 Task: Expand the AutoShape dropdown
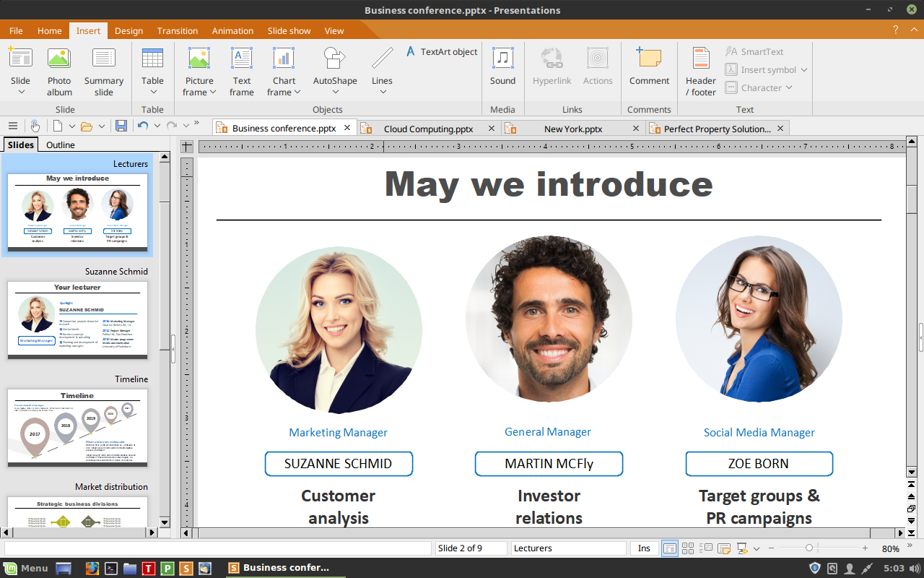click(x=335, y=92)
